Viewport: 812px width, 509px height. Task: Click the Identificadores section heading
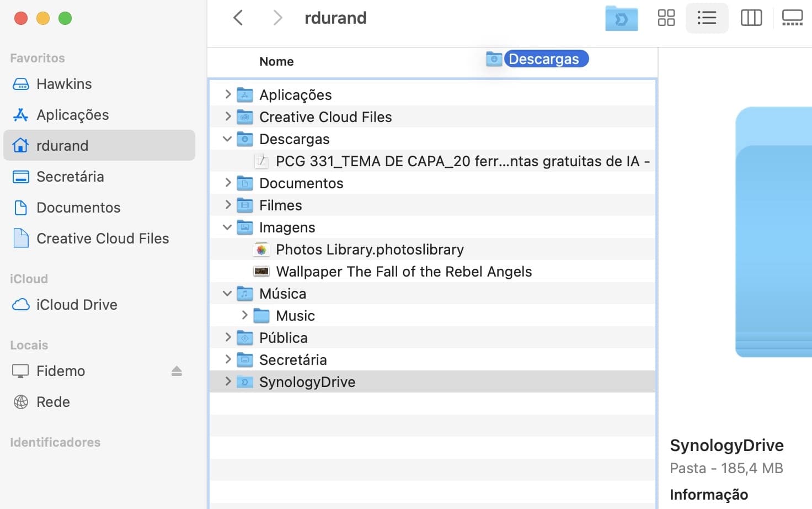click(x=55, y=442)
